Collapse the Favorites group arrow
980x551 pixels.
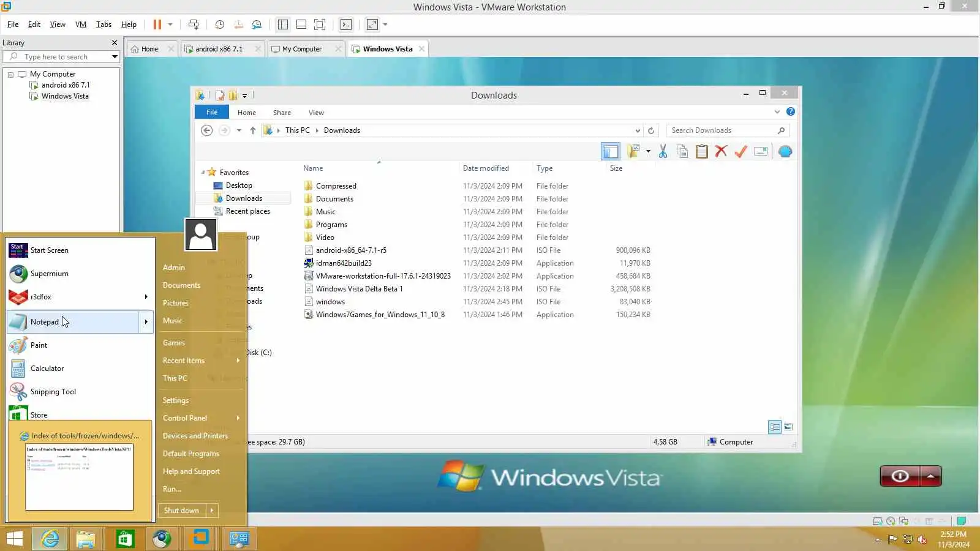point(203,173)
